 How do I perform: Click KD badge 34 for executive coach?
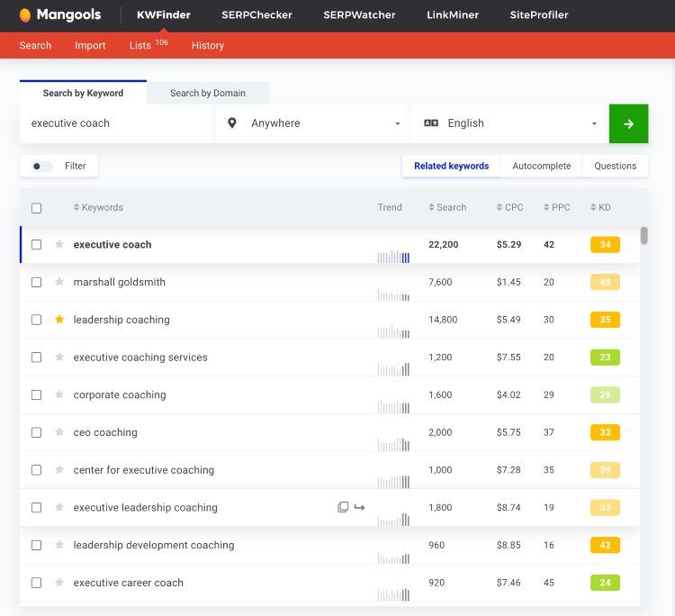pyautogui.click(x=605, y=244)
